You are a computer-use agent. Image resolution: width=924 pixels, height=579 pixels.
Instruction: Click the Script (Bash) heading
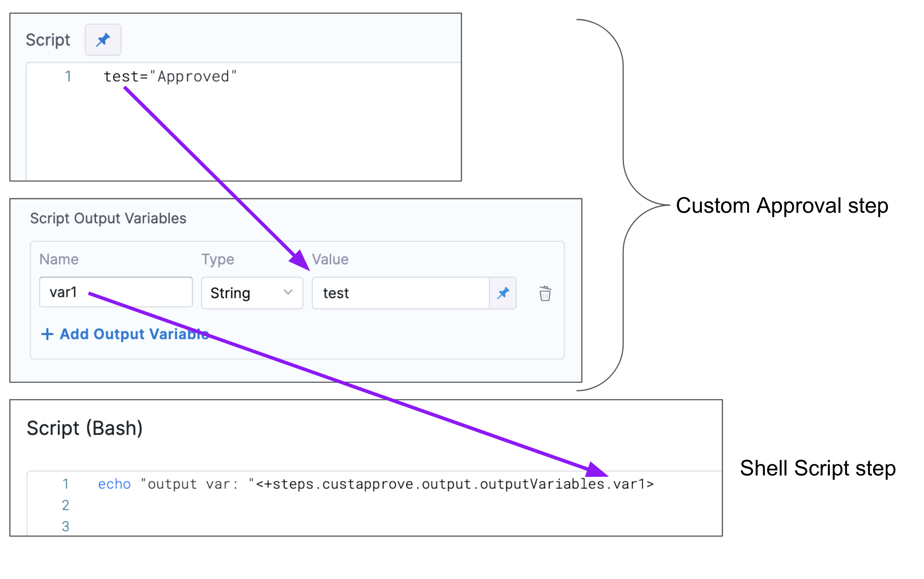point(84,428)
